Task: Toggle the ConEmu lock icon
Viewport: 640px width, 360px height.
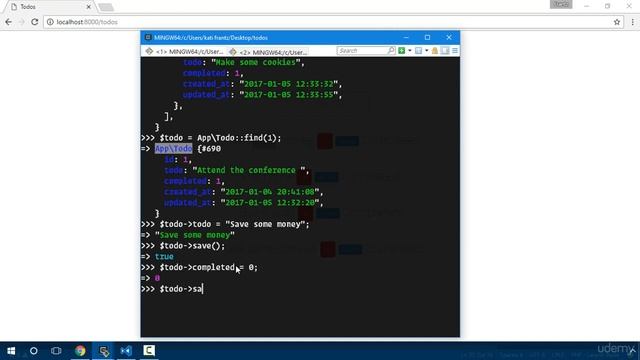Action: click(435, 51)
